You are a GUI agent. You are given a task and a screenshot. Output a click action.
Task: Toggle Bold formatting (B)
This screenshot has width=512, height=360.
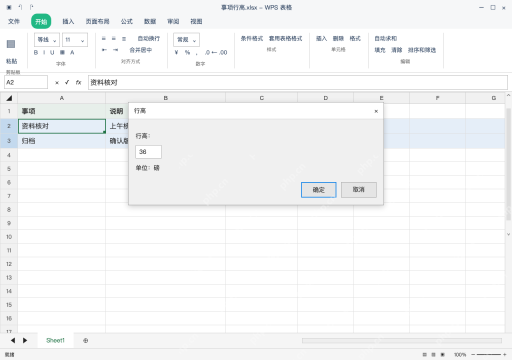coord(36,53)
